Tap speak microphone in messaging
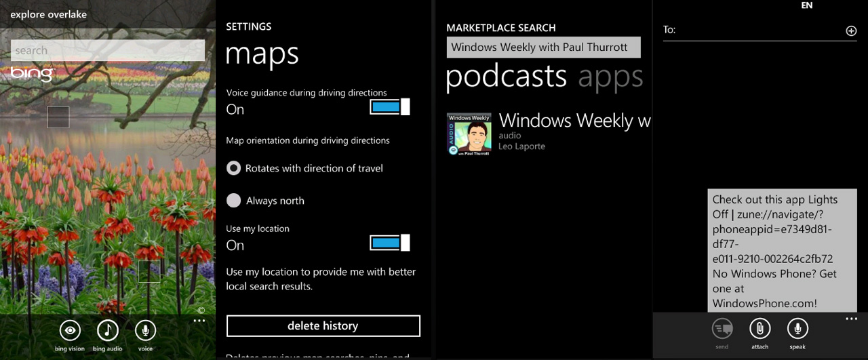The width and height of the screenshot is (868, 360). pos(797,329)
